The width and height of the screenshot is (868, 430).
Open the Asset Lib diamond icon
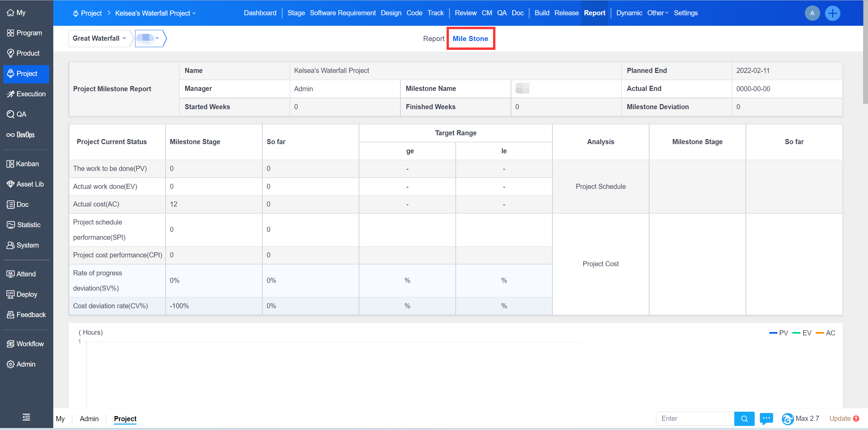[10, 184]
